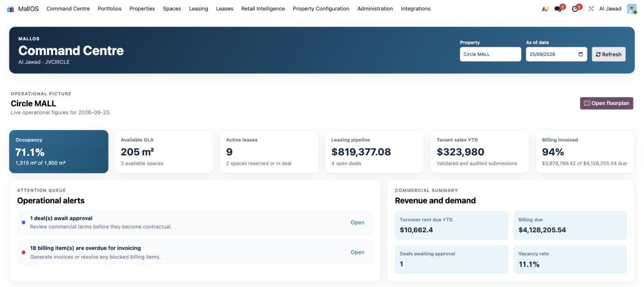Click the Deals awaiting approval tile
Screen dimensions: 644x287
click(451, 259)
